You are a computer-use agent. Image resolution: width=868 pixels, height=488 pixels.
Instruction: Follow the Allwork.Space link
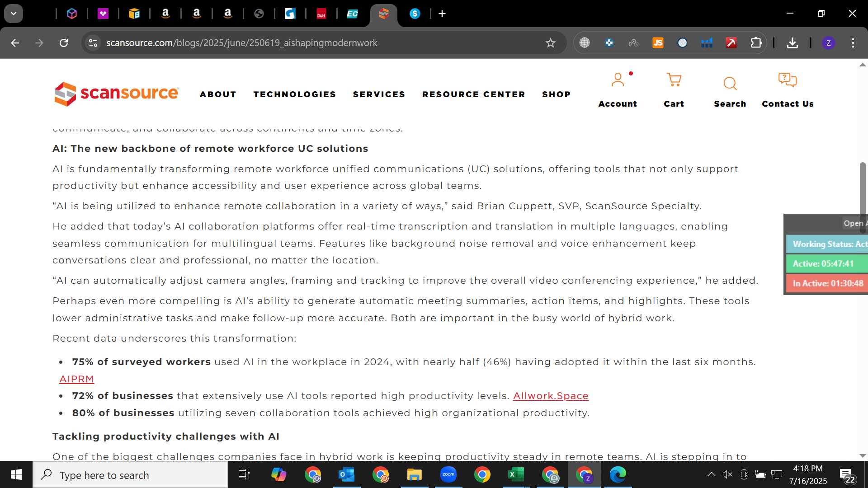pyautogui.click(x=551, y=396)
